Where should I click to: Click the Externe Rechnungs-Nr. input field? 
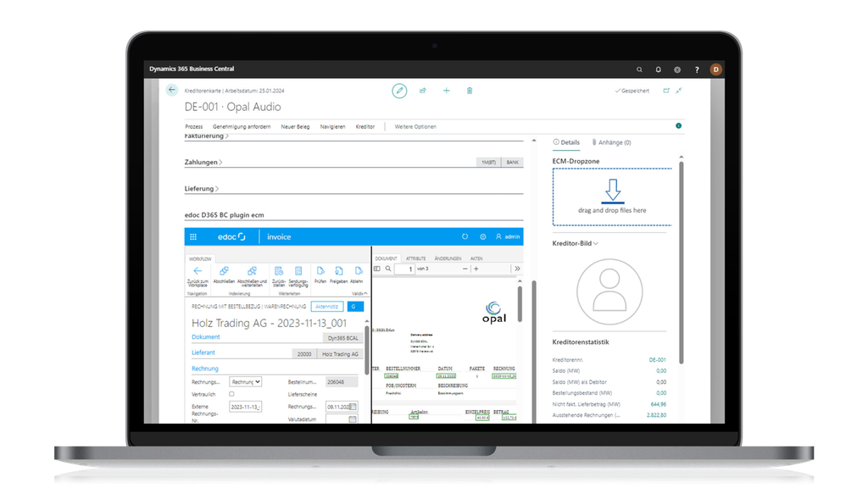(x=245, y=408)
